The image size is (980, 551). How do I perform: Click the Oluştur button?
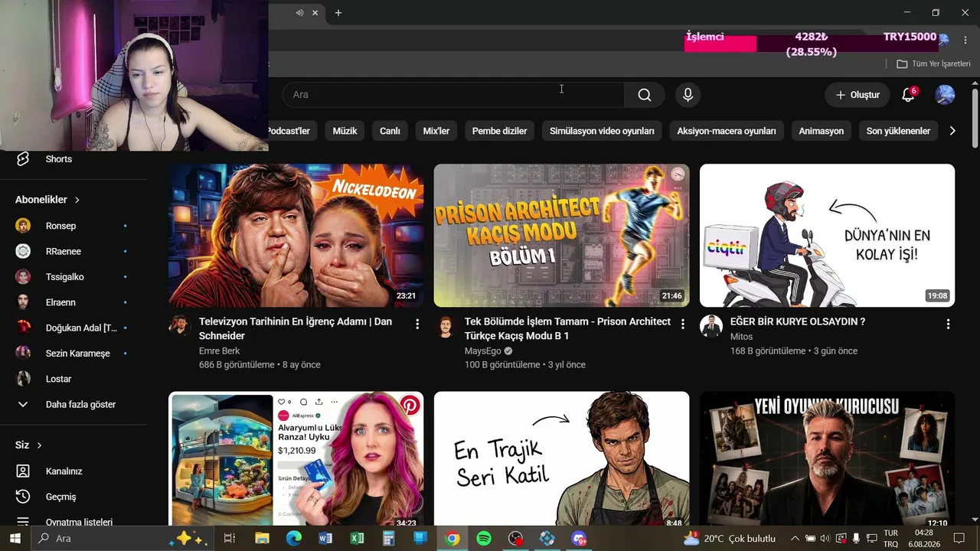pyautogui.click(x=857, y=95)
